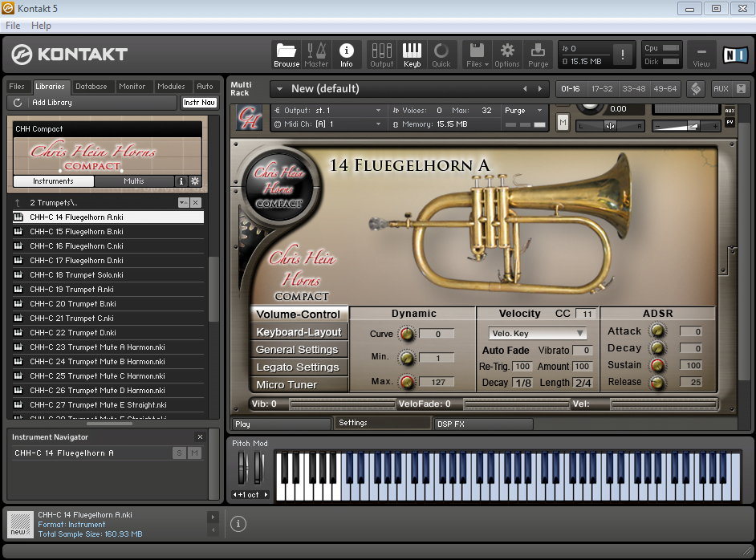Toggle the AUX sends view

coord(721,89)
